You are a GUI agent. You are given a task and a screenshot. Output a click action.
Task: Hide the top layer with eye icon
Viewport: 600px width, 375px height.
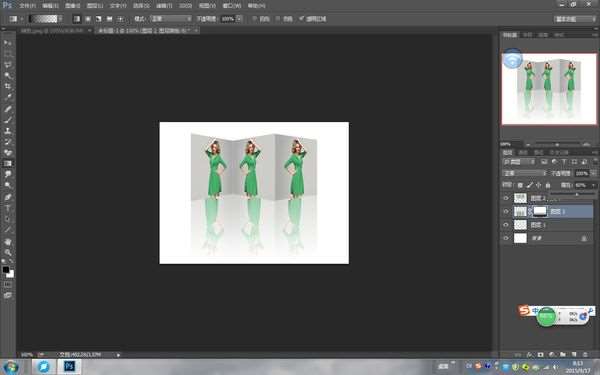point(506,198)
